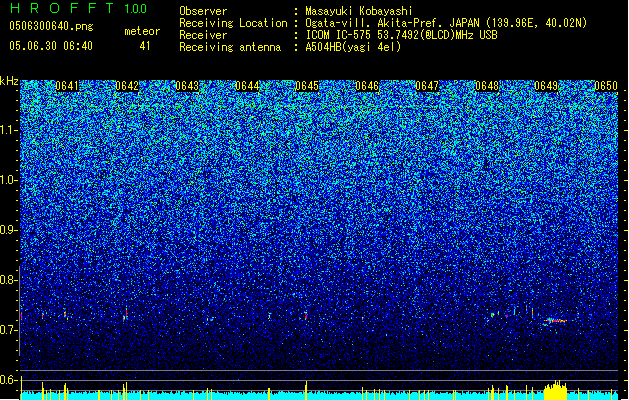Click the long horizontal meteor echo near 0649
The height and width of the screenshot is (400, 629).
[556, 321]
